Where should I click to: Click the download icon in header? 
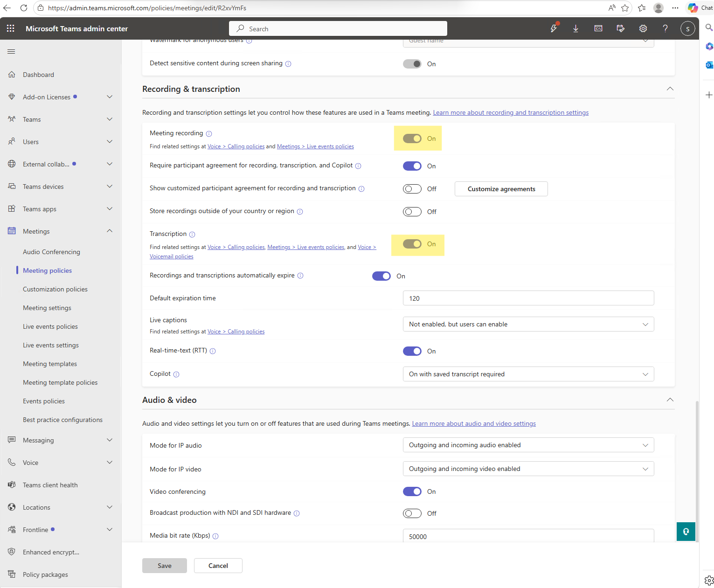coord(575,28)
